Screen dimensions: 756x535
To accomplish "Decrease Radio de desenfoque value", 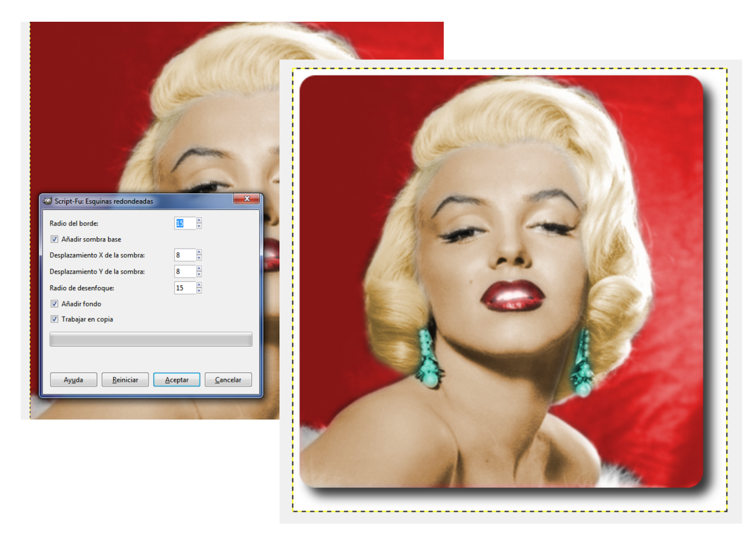I will (x=199, y=291).
